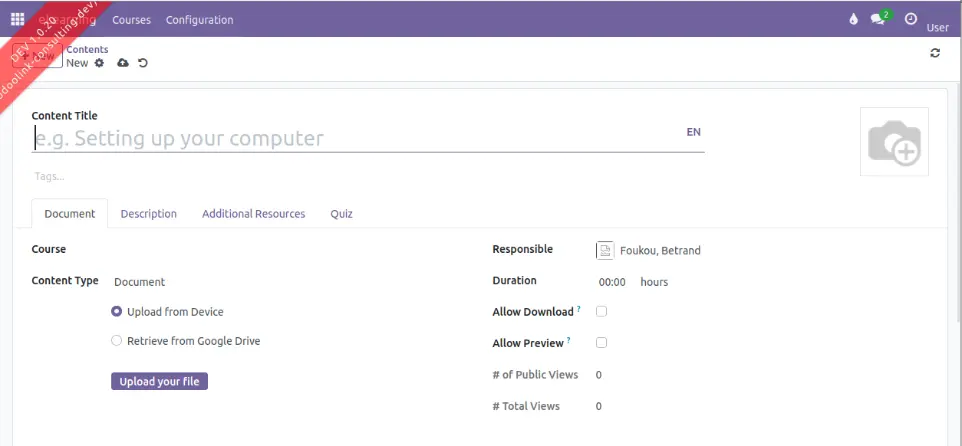Open the EN language translation selector
Viewport: 962px width, 446px height.
click(x=693, y=132)
